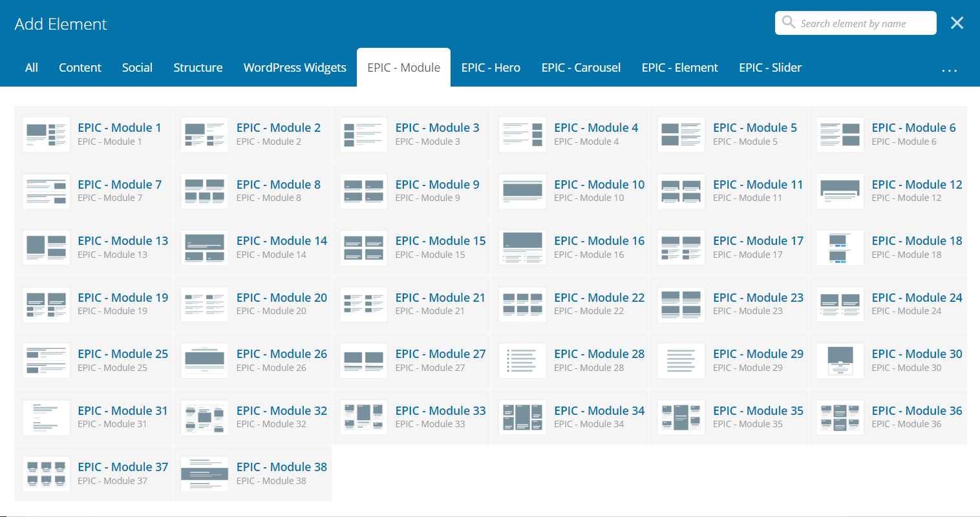Image resolution: width=980 pixels, height=517 pixels.
Task: Pick the EPIC - Module 15 layout icon
Action: pyautogui.click(x=363, y=248)
